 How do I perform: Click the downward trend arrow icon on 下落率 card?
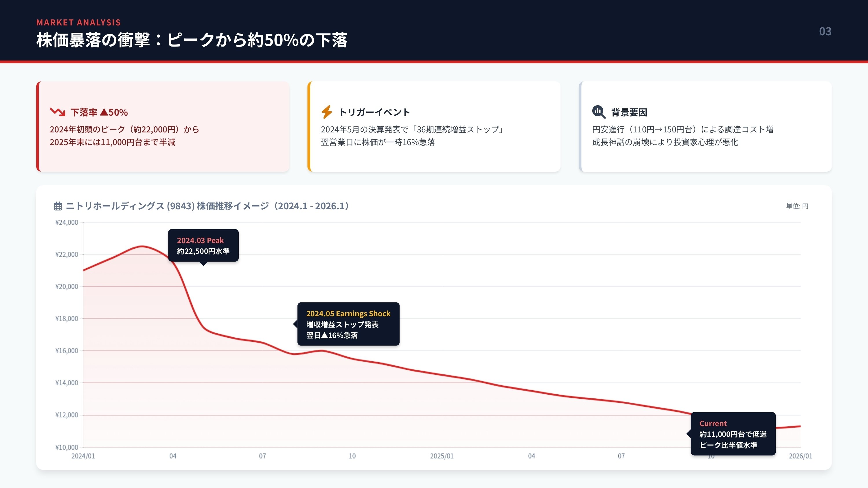(57, 112)
